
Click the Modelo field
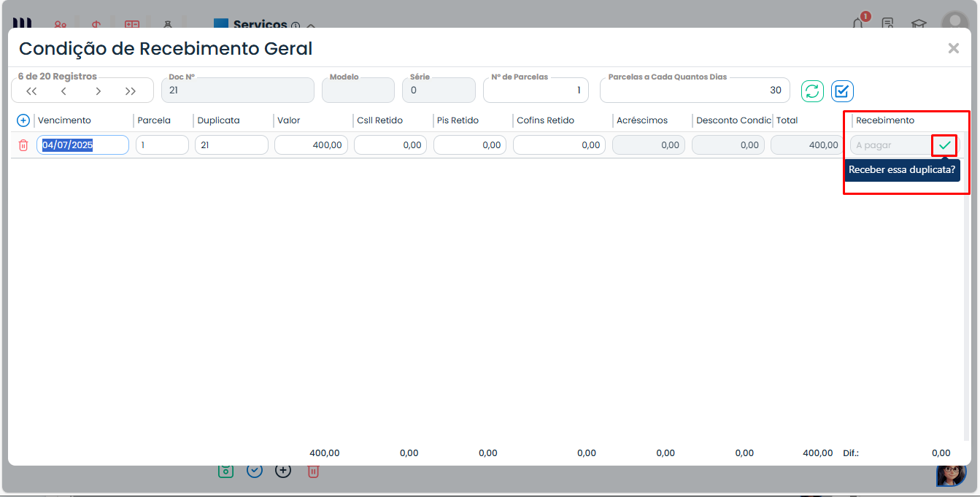click(x=358, y=90)
